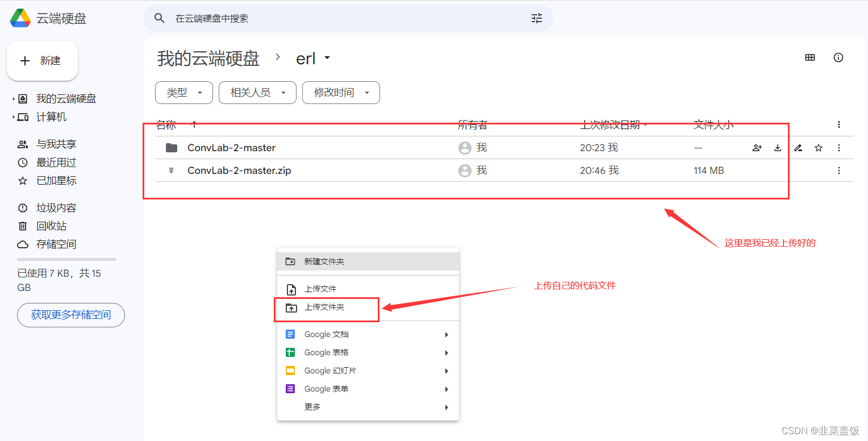Click the new folder icon in menu

click(x=290, y=261)
